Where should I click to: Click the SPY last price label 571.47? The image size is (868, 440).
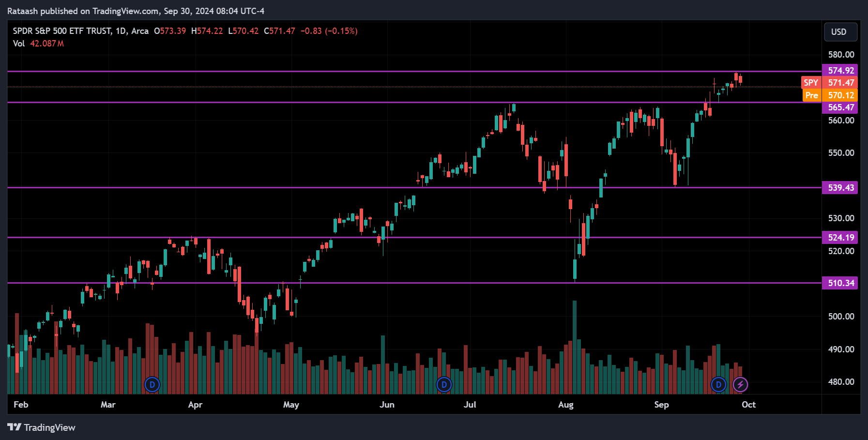coord(830,83)
